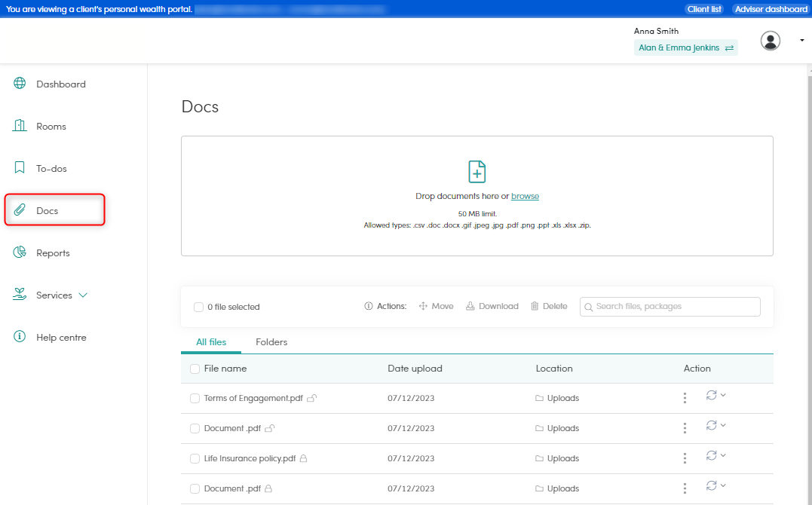Click the browse link in the drop zone
The height and width of the screenshot is (505, 812).
coord(525,196)
